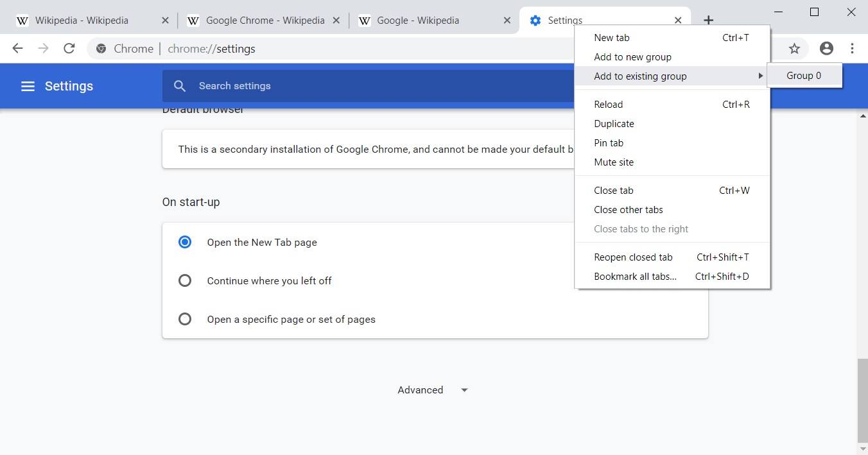Click 'Group 0' in the submenu

pos(804,75)
